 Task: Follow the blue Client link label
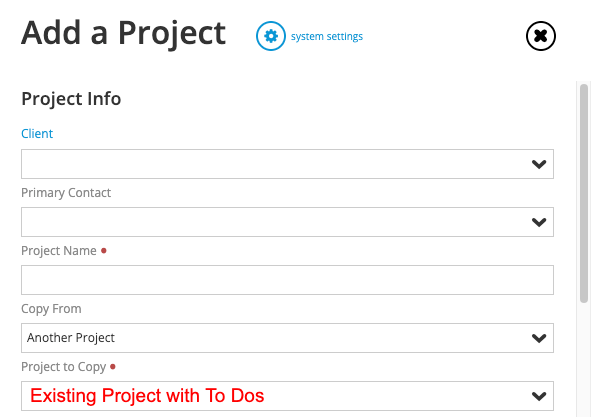click(x=37, y=133)
